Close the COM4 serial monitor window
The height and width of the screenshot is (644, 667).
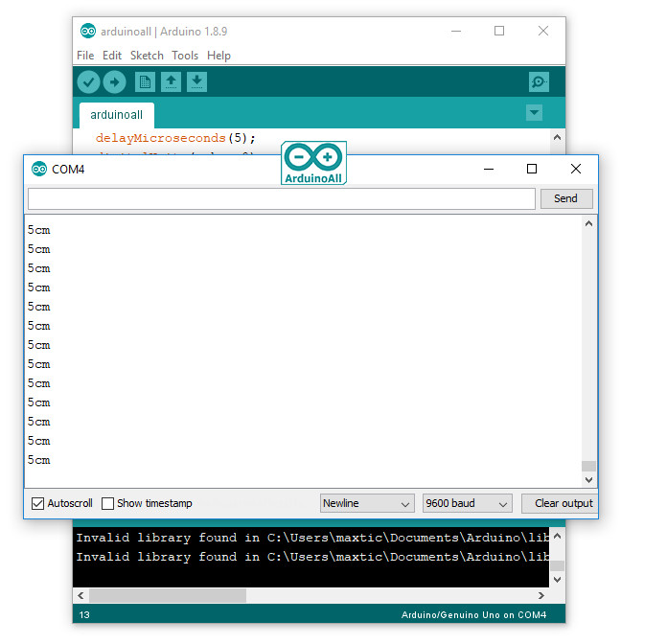coord(576,170)
